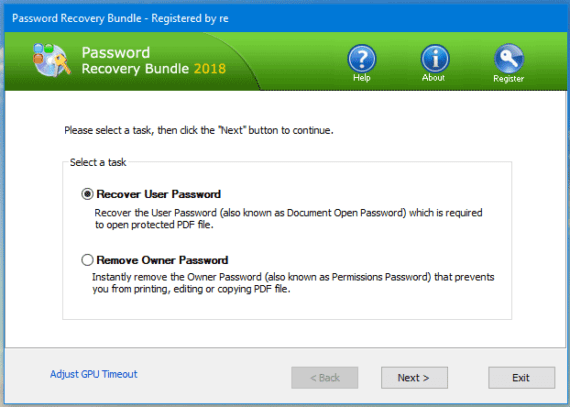Screen dimensions: 570x407
Task: Select the Remove Owner Password radio button
Action: [87, 260]
